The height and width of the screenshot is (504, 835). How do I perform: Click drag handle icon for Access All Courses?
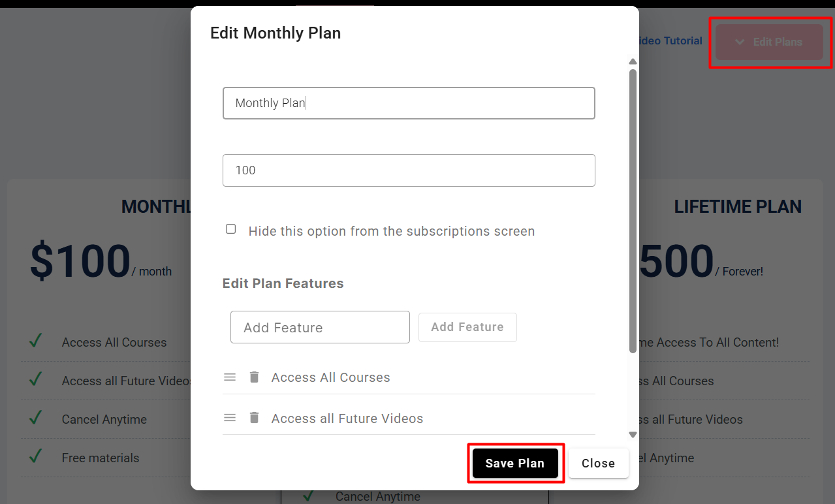(x=230, y=377)
